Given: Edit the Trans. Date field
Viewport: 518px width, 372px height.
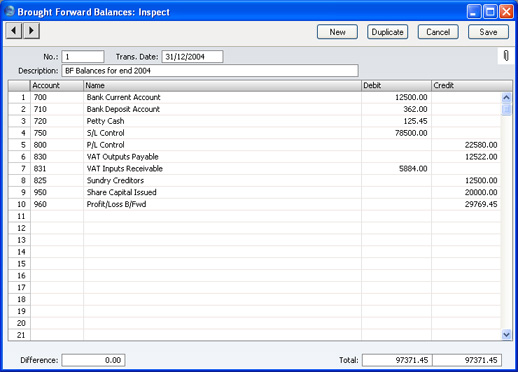Looking at the screenshot, I should click(x=192, y=57).
